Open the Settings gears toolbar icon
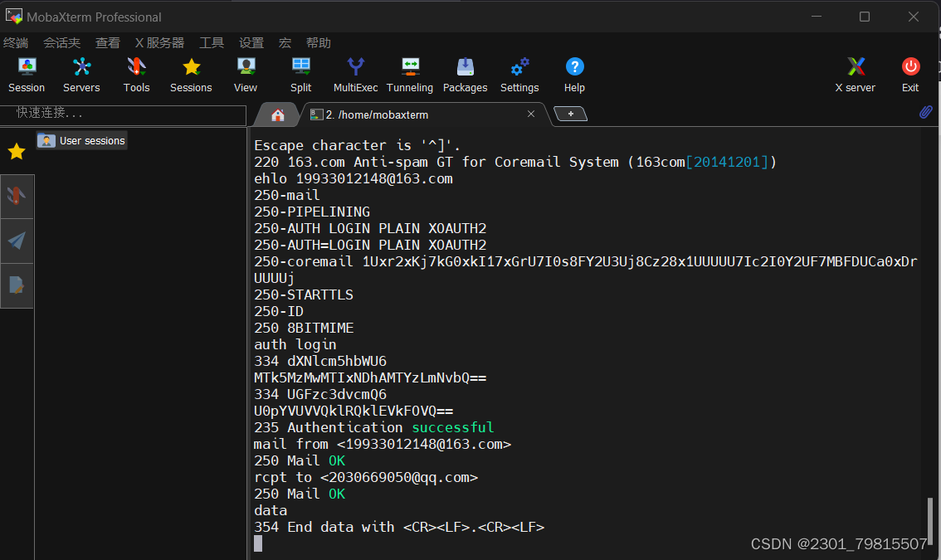The width and height of the screenshot is (941, 560). (x=519, y=75)
